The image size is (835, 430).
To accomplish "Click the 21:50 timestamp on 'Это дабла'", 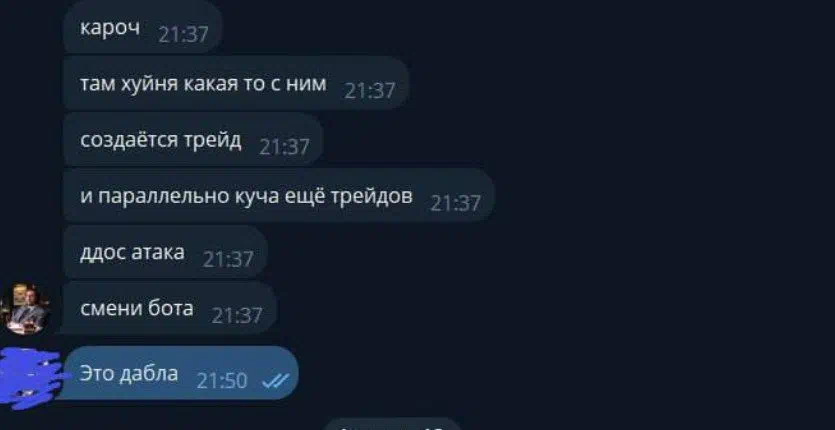I will pos(222,381).
